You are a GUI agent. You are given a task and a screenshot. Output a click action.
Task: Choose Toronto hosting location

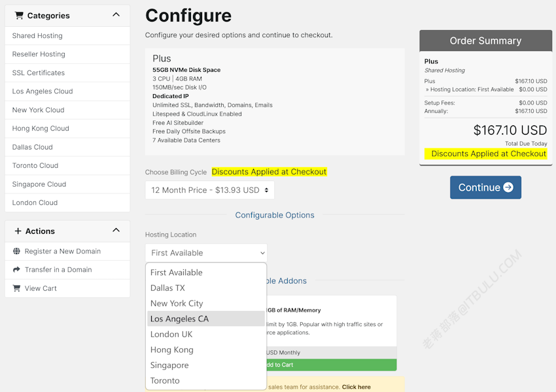tap(206, 381)
